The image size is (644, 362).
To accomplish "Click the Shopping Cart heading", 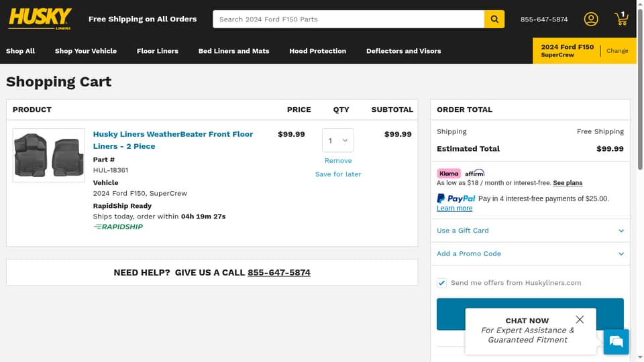I will (59, 82).
